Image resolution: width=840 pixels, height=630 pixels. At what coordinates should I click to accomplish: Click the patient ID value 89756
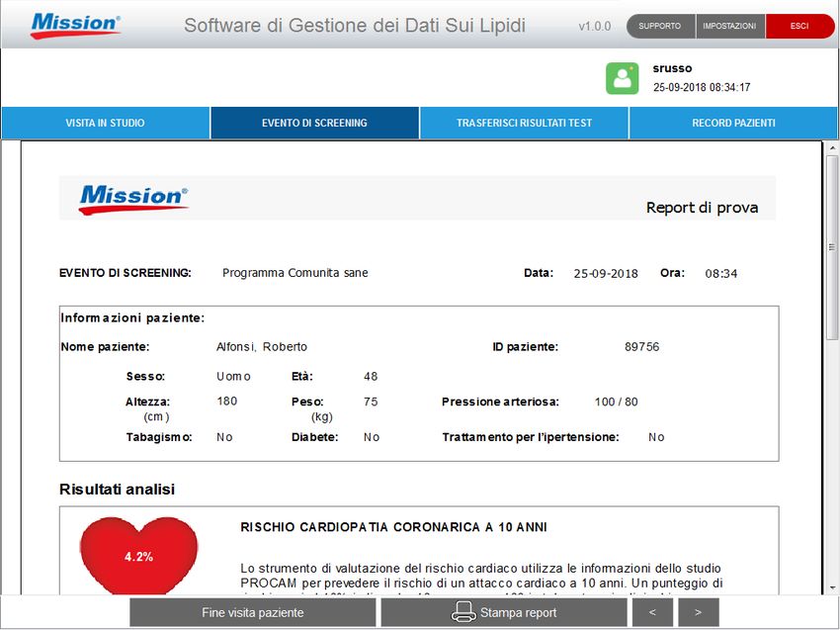(641, 347)
